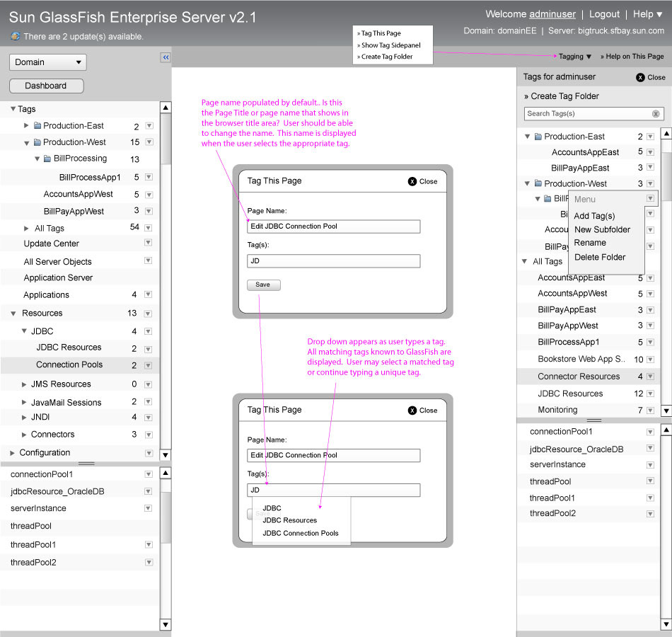672x637 pixels.
Task: Open row menu for BillProcessApp1 in left tree
Action: coord(149,177)
